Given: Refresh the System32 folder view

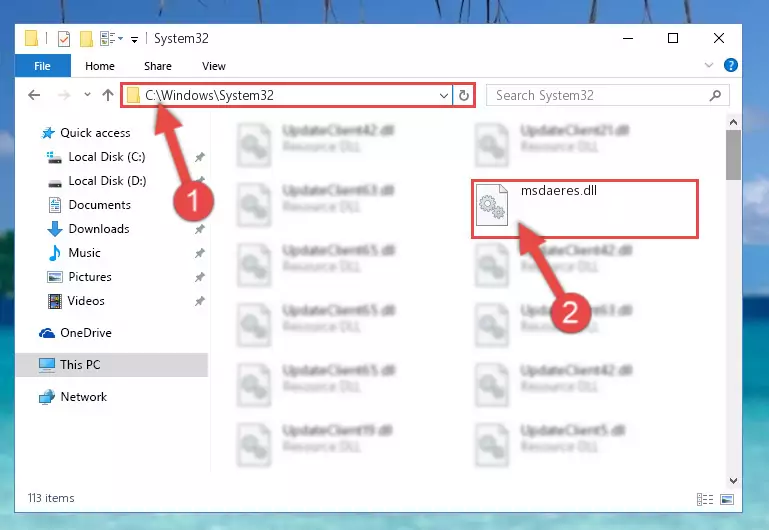Looking at the screenshot, I should 463,95.
